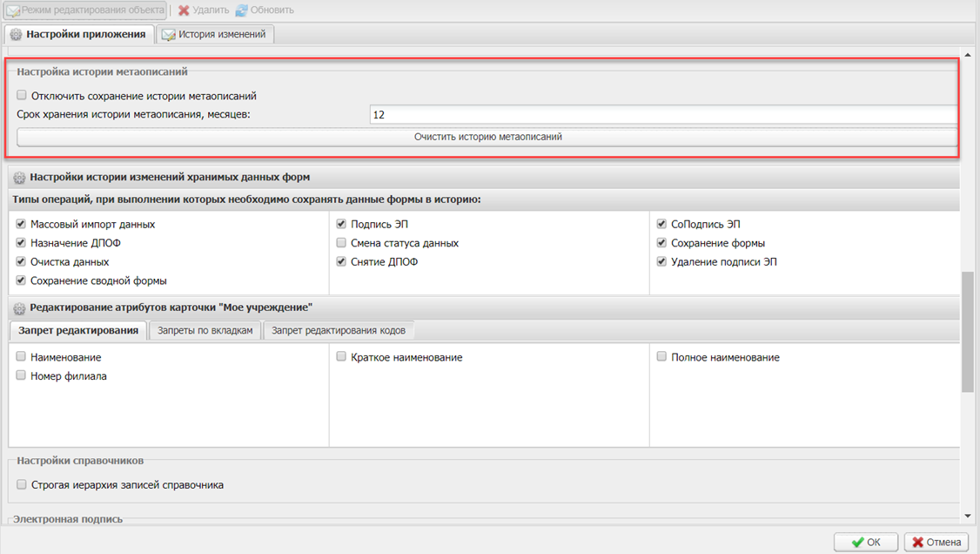This screenshot has height=554, width=980.
Task: Click the storage period months input field
Action: (x=661, y=115)
